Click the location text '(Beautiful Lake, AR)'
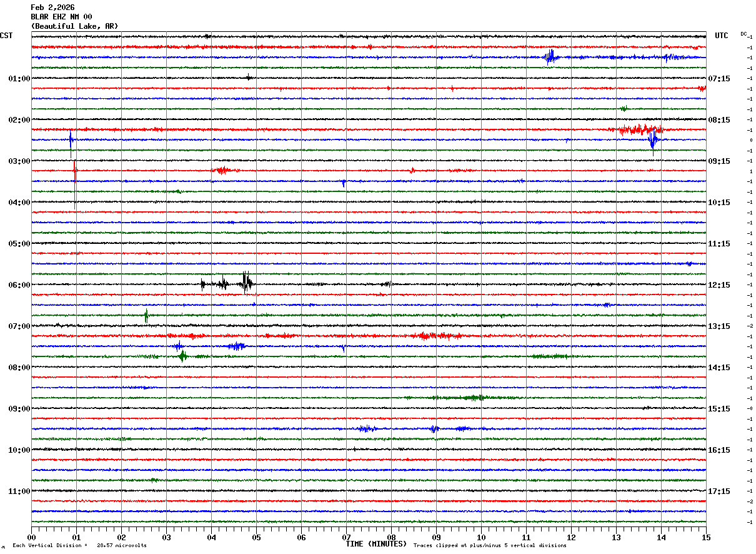This screenshot has width=756, height=554. click(x=74, y=26)
